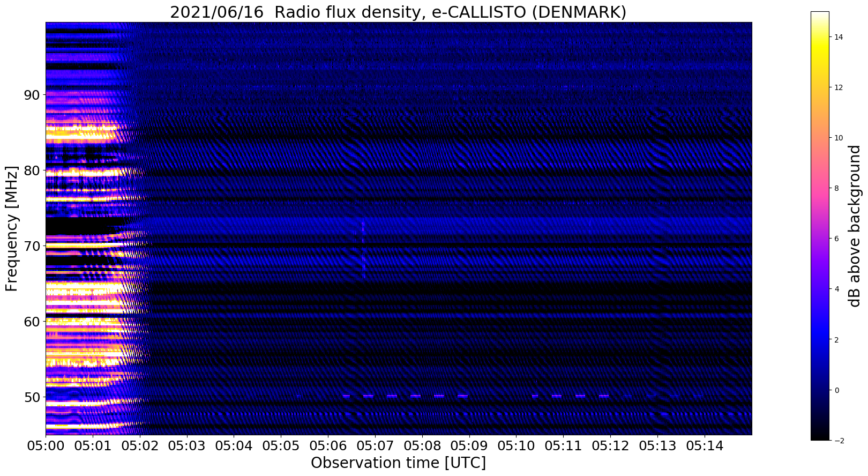Click the colorbar tick label 10

838,138
